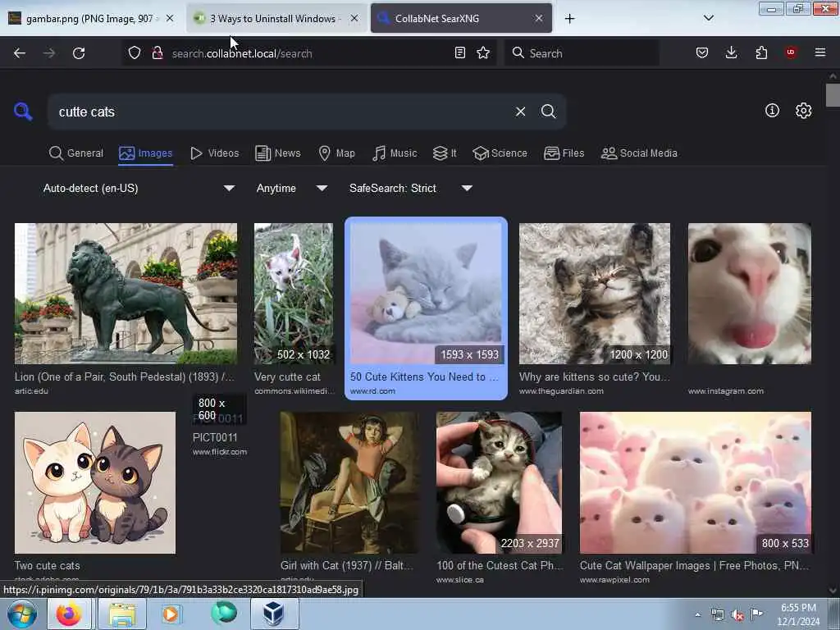Open SearXNG preferences gear icon
The height and width of the screenshot is (630, 840).
tap(803, 111)
